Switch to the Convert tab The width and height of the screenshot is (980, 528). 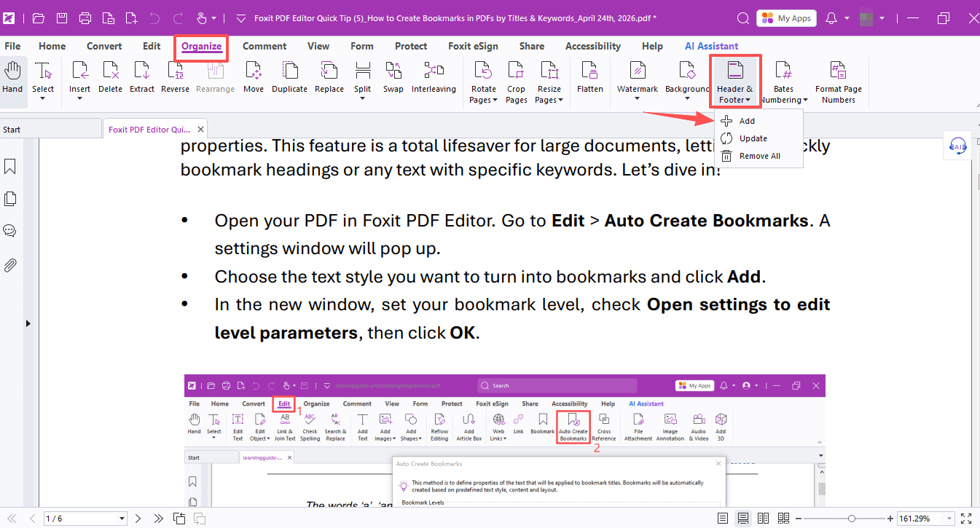(x=104, y=46)
